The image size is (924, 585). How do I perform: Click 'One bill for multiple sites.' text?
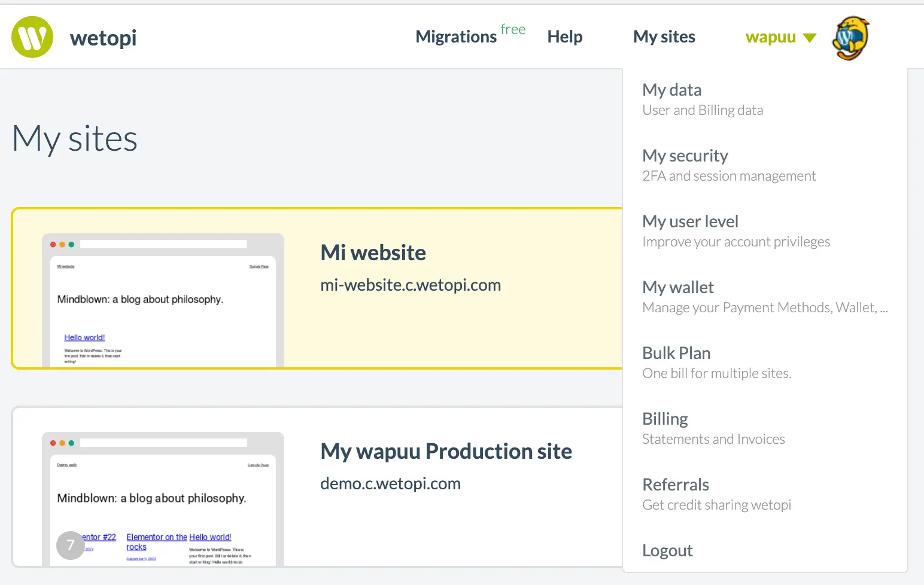tap(717, 373)
